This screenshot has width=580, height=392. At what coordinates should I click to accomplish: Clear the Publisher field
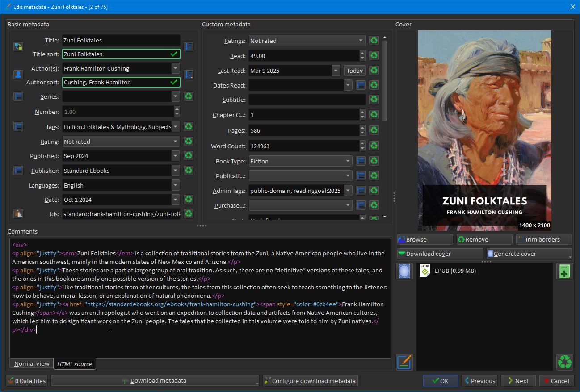[x=189, y=171]
